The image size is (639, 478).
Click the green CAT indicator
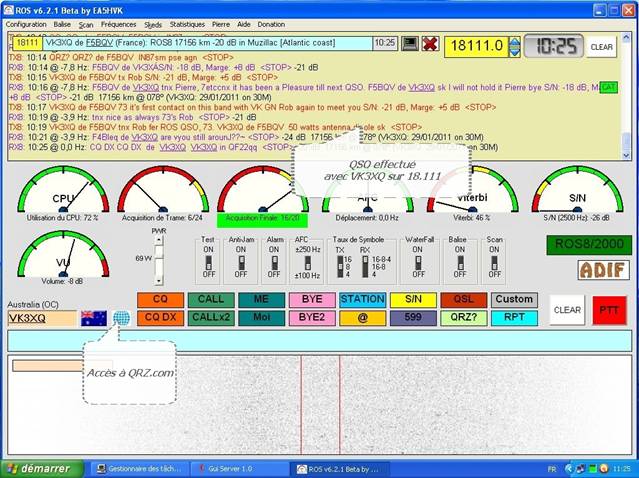[608, 87]
